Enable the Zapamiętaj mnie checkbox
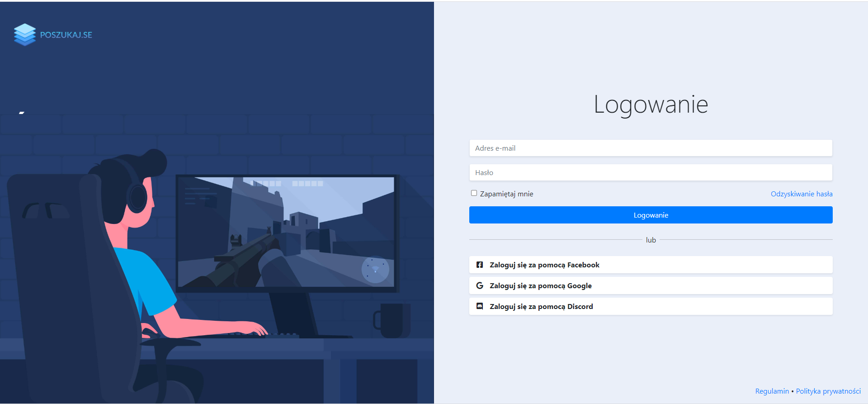The width and height of the screenshot is (868, 404). (474, 193)
